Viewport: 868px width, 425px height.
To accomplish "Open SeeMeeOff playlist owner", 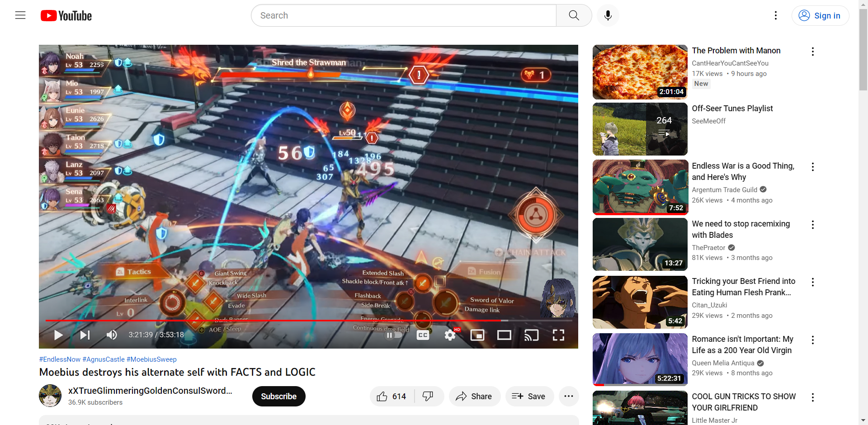I will 708,121.
